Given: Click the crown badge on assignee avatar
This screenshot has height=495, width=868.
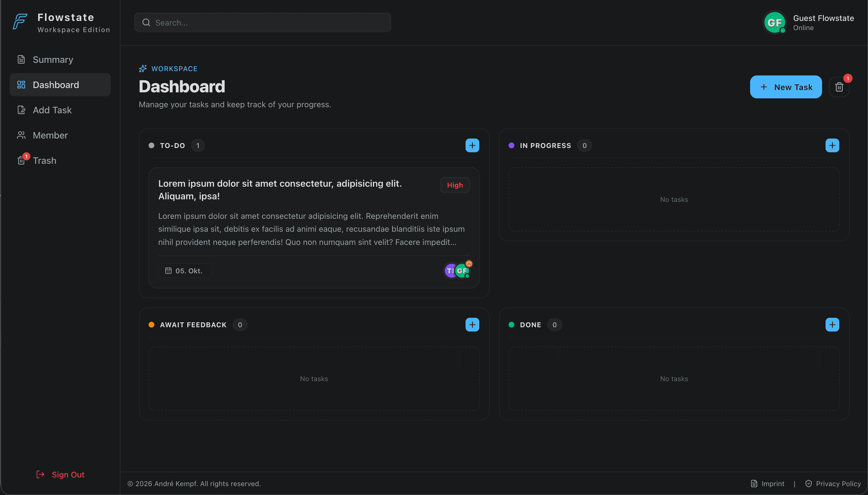Looking at the screenshot, I should [469, 264].
